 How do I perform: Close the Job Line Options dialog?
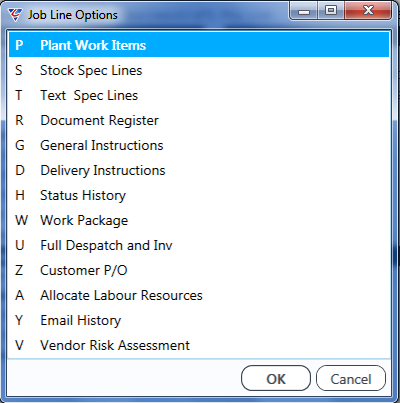[x=368, y=11]
